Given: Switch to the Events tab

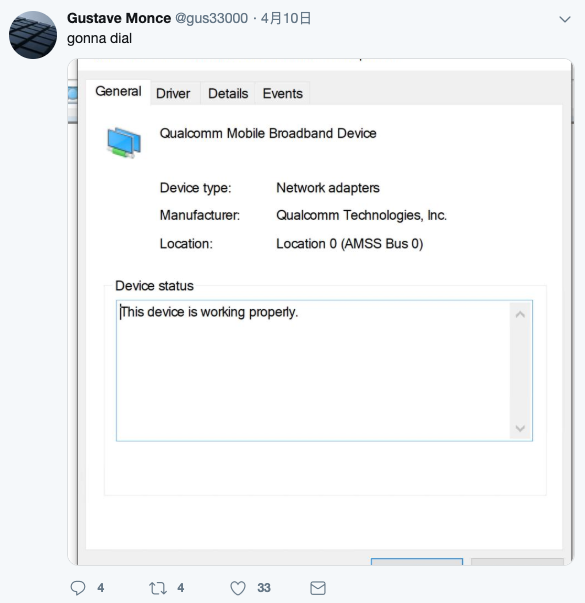Looking at the screenshot, I should 282,93.
